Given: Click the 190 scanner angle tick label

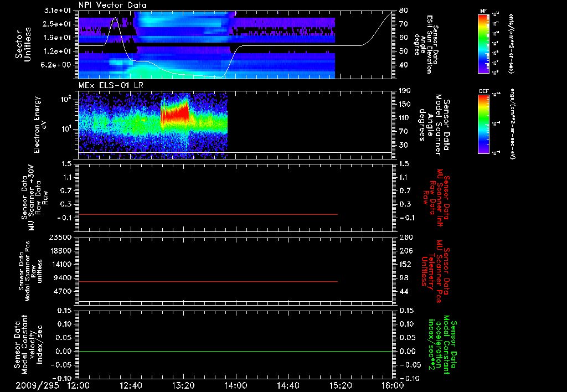Looking at the screenshot, I should [x=405, y=90].
